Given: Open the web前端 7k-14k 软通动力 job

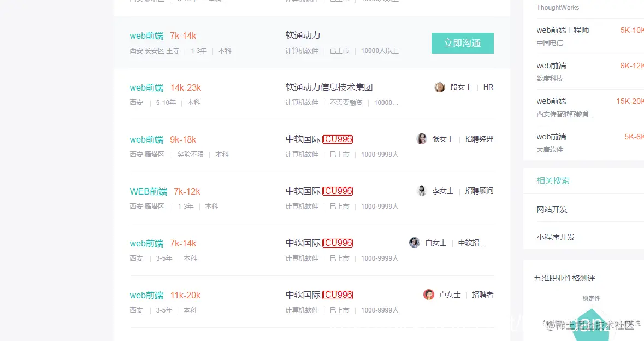Looking at the screenshot, I should [x=146, y=36].
